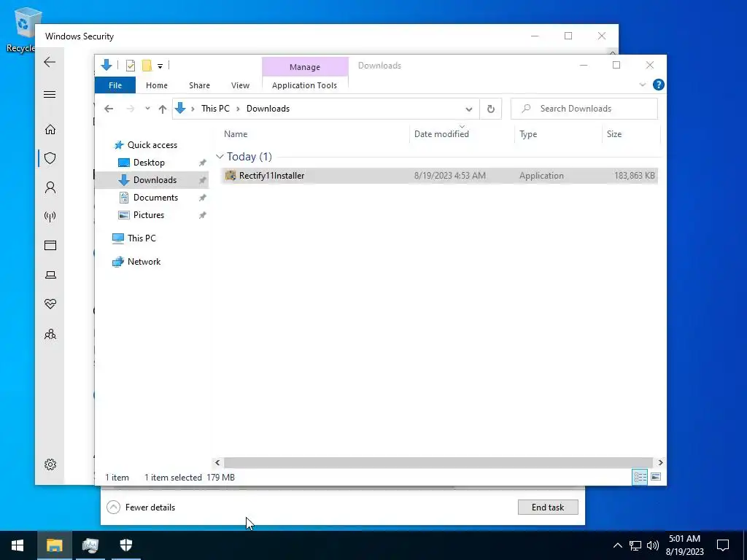Click Windows Security back arrow

tap(50, 62)
